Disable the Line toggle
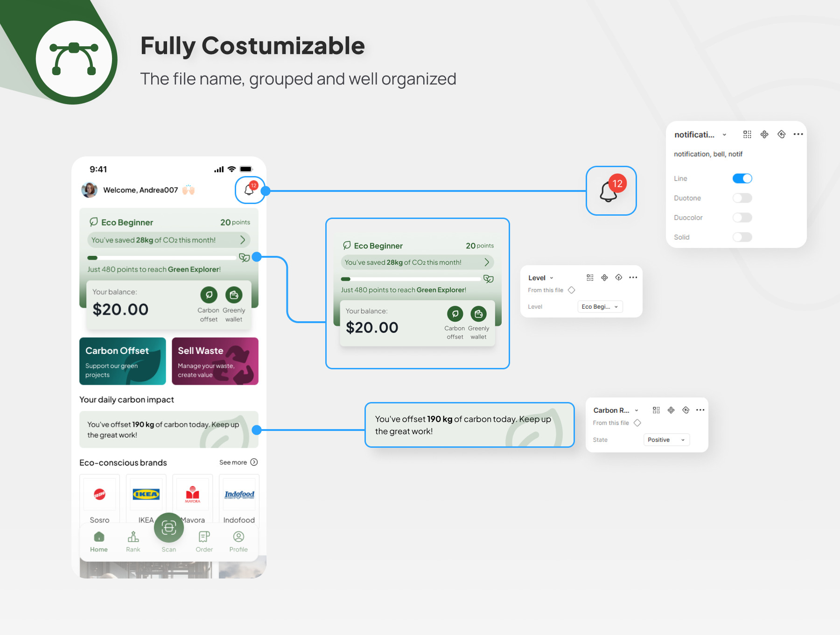Image resolution: width=840 pixels, height=635 pixels. 742,178
